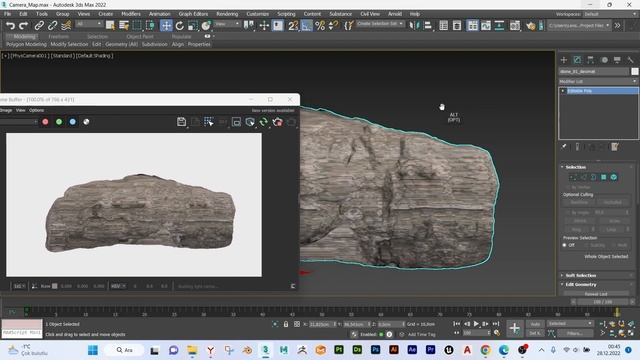Viewport: 640px width, 360px height.
Task: Select the Unlink Selection tool
Action: 52,26
